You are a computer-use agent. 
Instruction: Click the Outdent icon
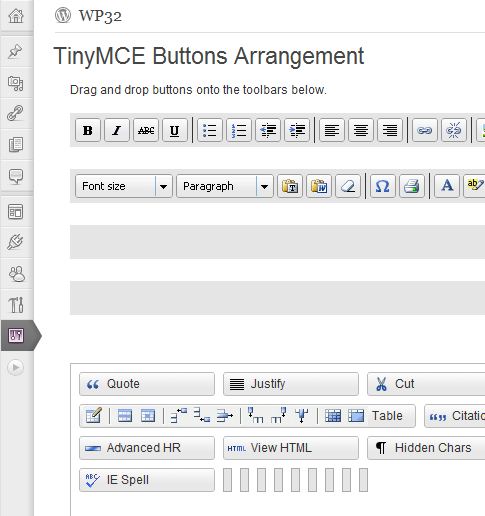[x=268, y=130]
